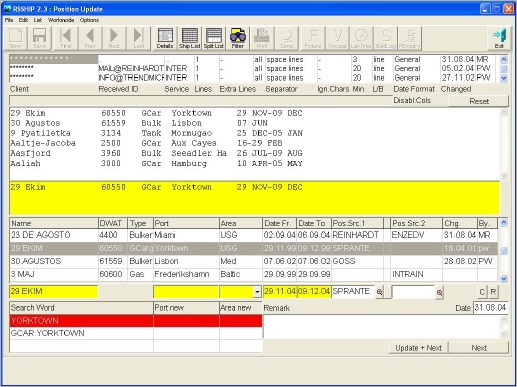Click the Port column header
517x387 pixels.
tap(186, 223)
